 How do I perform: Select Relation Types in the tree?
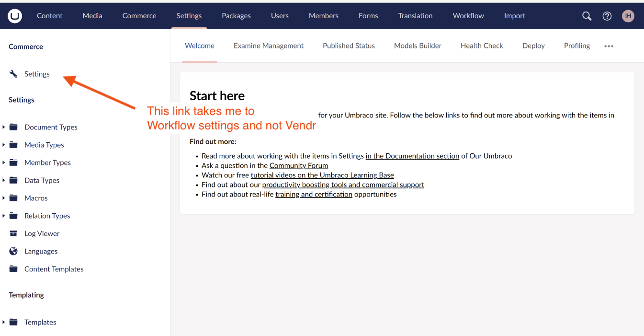click(47, 216)
